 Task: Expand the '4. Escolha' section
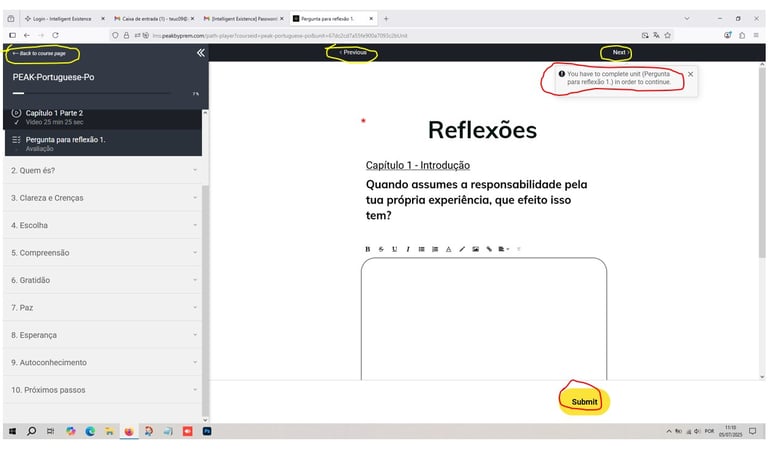point(103,225)
